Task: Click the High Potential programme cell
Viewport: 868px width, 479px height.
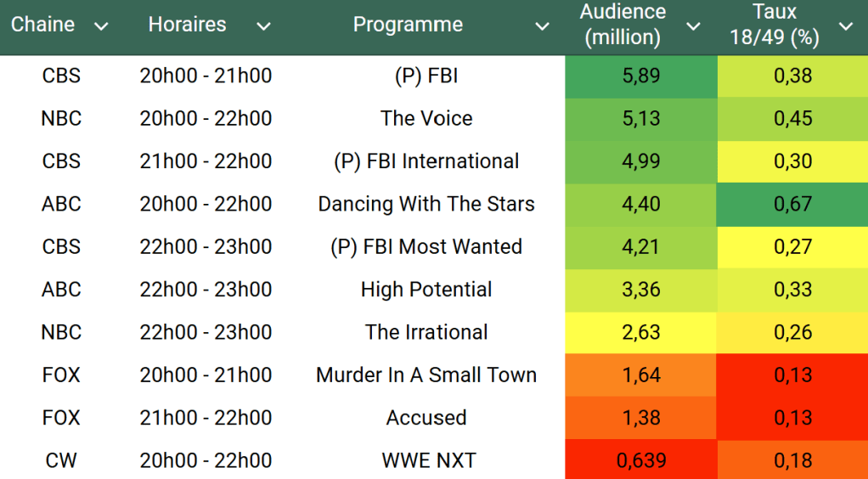Action: [x=426, y=290]
